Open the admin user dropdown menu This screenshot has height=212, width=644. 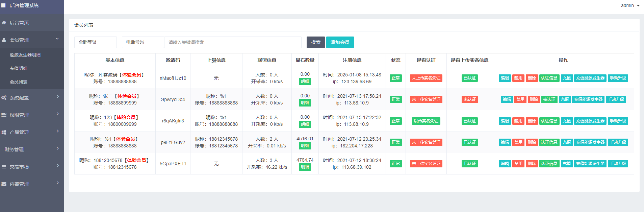(x=630, y=5)
